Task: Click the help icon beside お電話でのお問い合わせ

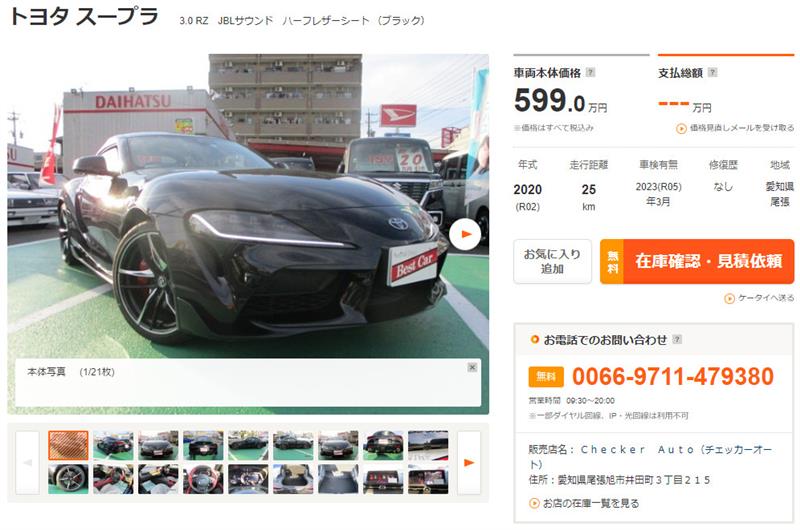Action: (677, 339)
